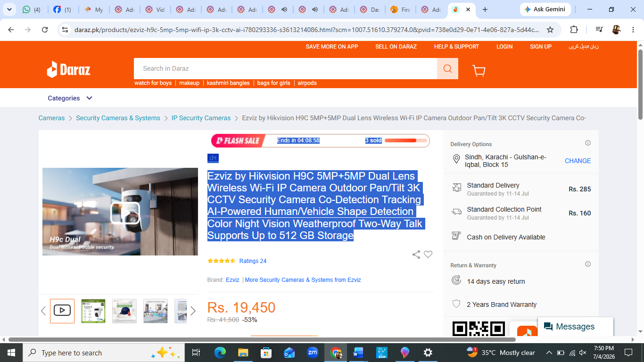
Task: Click SAVE MORE ON APP link
Action: [x=332, y=47]
